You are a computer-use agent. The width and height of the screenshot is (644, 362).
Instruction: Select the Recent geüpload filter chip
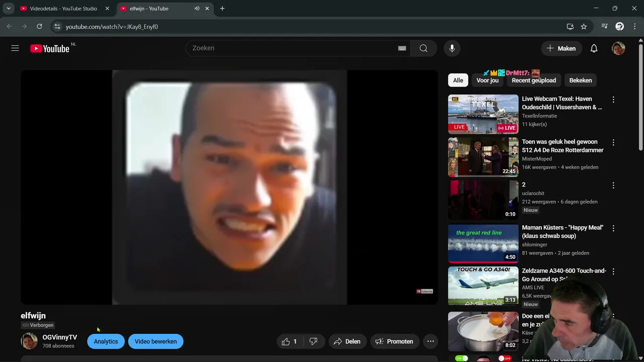pos(534,80)
